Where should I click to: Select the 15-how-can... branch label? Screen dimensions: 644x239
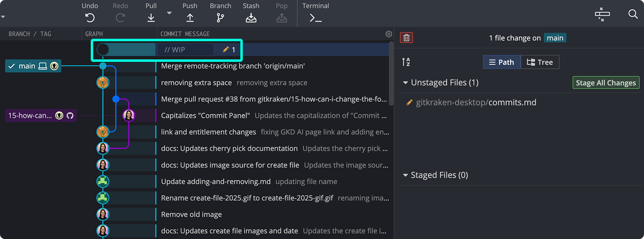(x=30, y=116)
